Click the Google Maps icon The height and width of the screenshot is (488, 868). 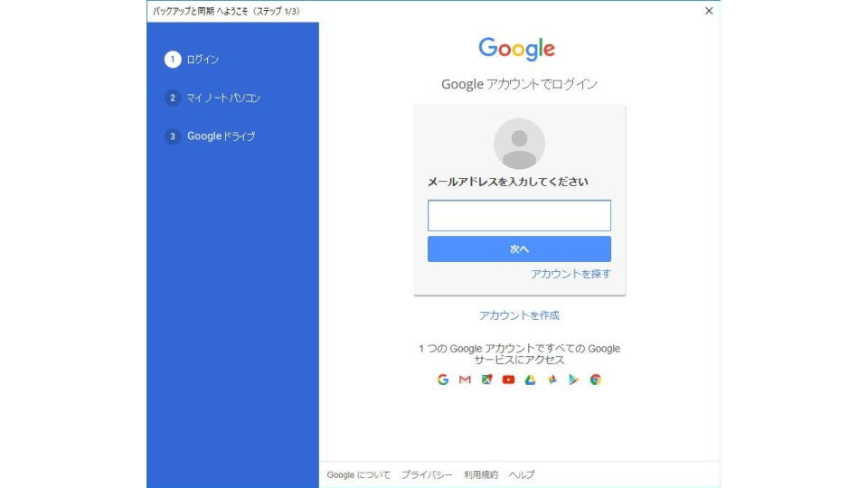[486, 380]
